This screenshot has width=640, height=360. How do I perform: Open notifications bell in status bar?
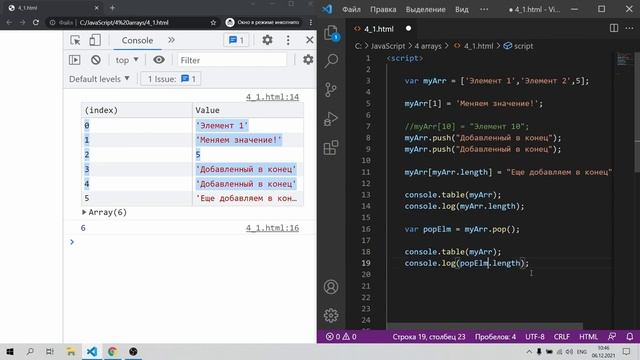coord(630,337)
